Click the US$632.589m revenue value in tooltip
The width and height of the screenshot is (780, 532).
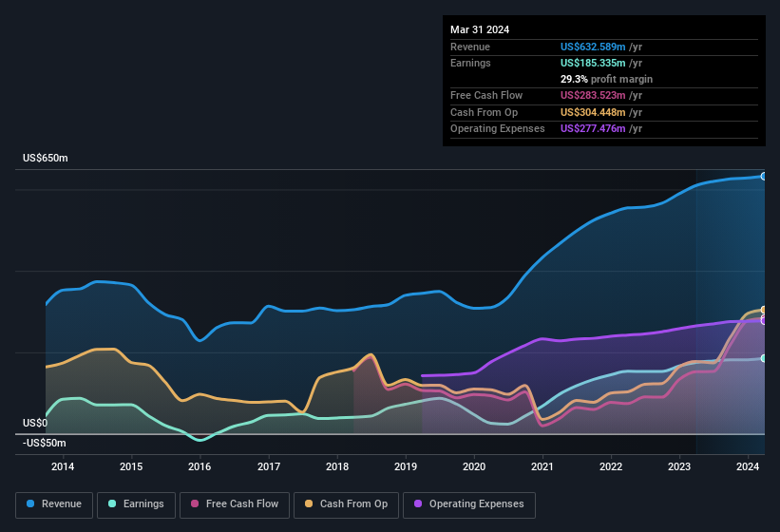pyautogui.click(x=594, y=47)
